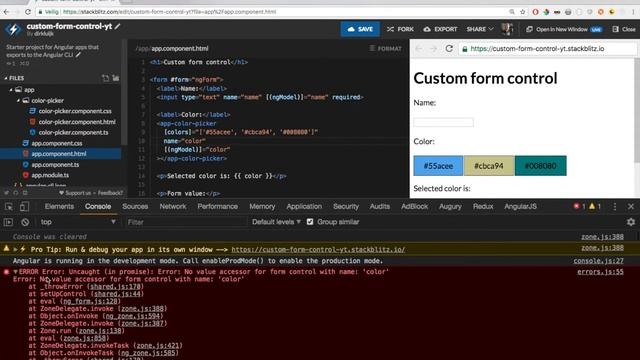Click the console Filter field
The image size is (640, 360).
(x=186, y=222)
